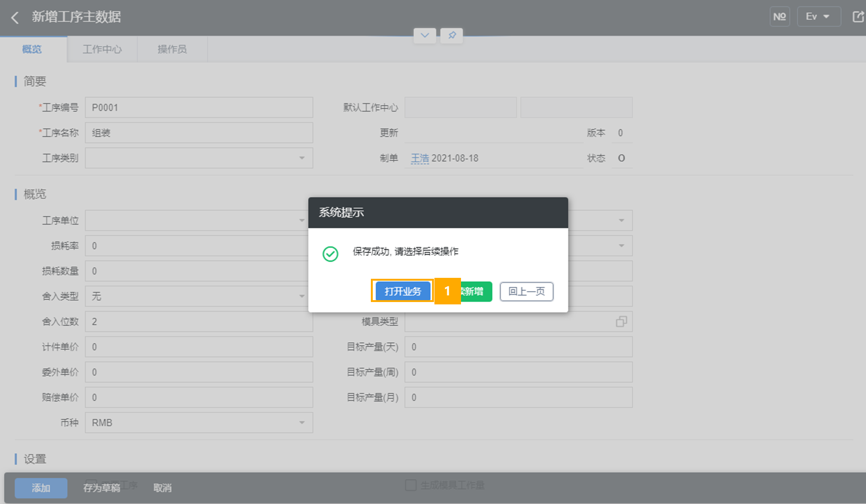Toggle the 生成模具工作量 checkbox

pos(411,485)
